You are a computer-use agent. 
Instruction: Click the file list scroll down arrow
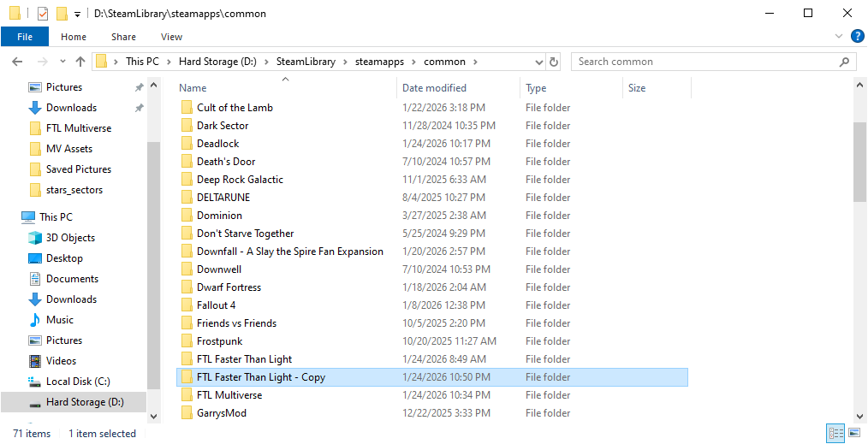859,417
